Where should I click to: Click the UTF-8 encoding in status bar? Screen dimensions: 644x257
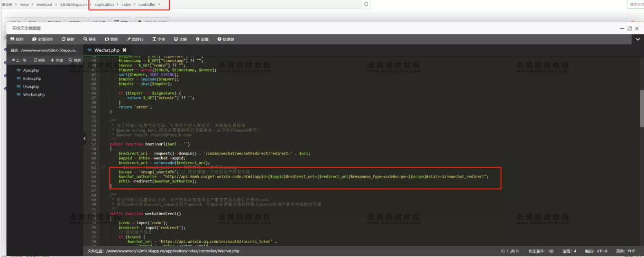click(x=602, y=251)
